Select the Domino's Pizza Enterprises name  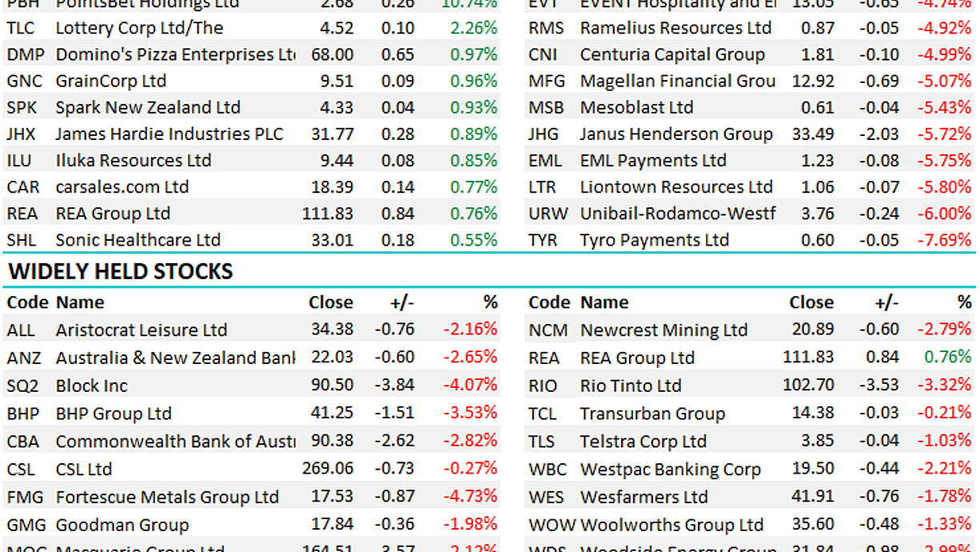[x=175, y=54]
